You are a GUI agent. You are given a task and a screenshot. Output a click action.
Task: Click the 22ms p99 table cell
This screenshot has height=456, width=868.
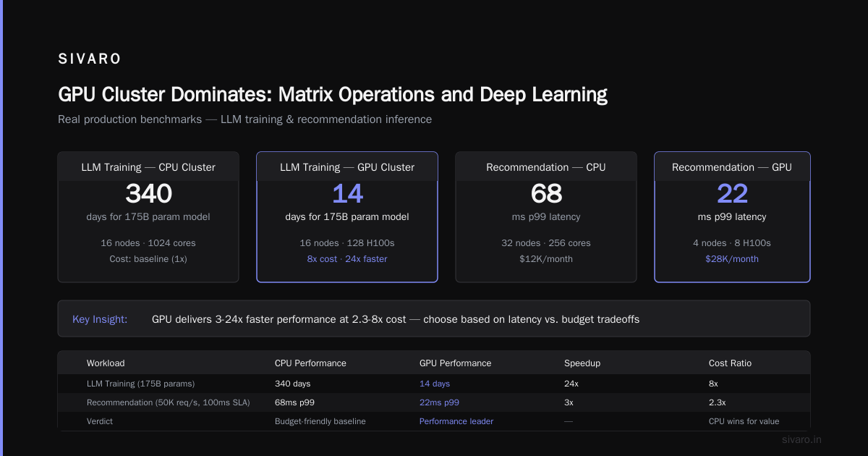tap(439, 402)
